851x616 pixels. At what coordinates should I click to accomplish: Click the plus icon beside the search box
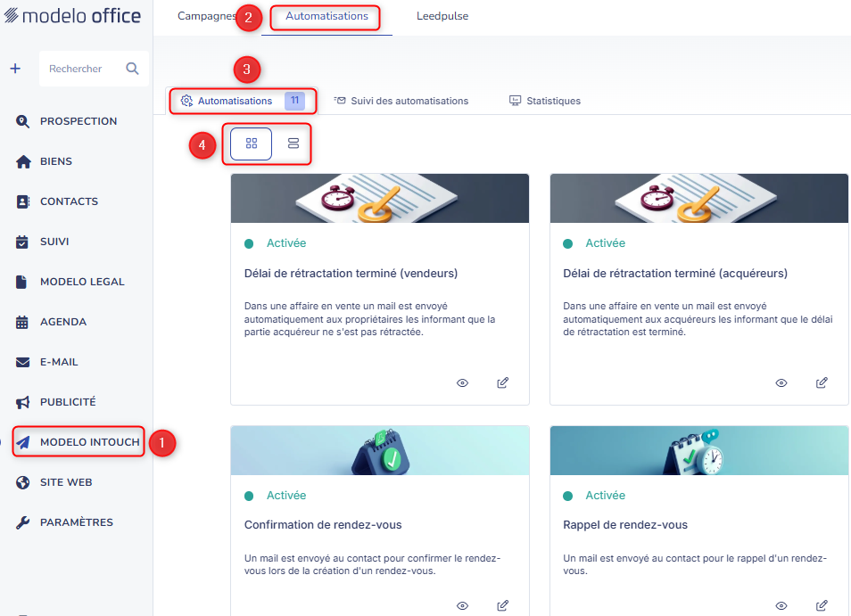click(15, 69)
